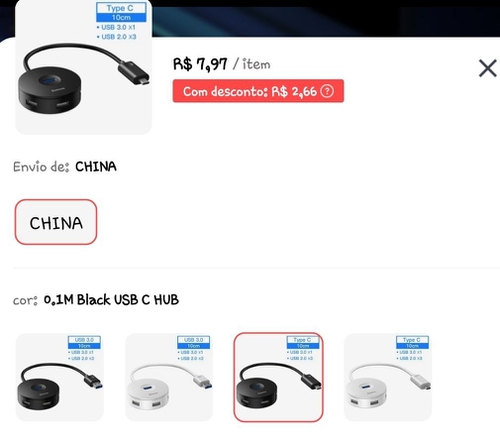Open the discount help question mark icon
Screen dimensions: 500x445
327,91
